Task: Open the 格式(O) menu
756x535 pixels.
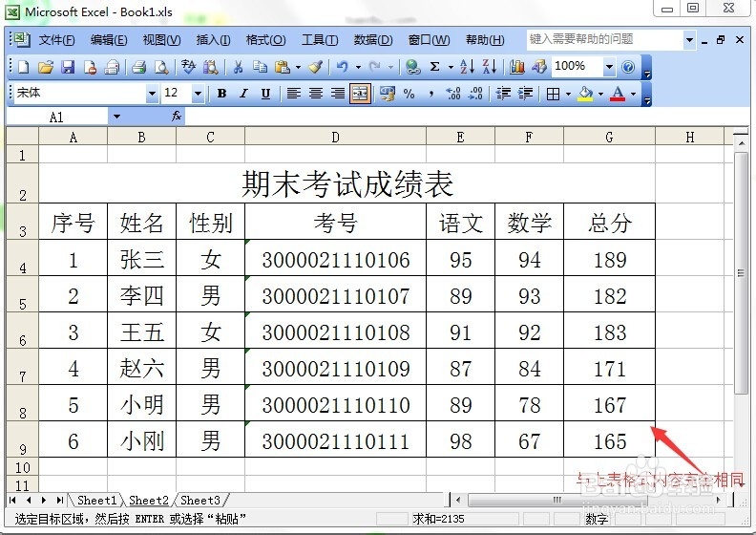Action: tap(265, 40)
